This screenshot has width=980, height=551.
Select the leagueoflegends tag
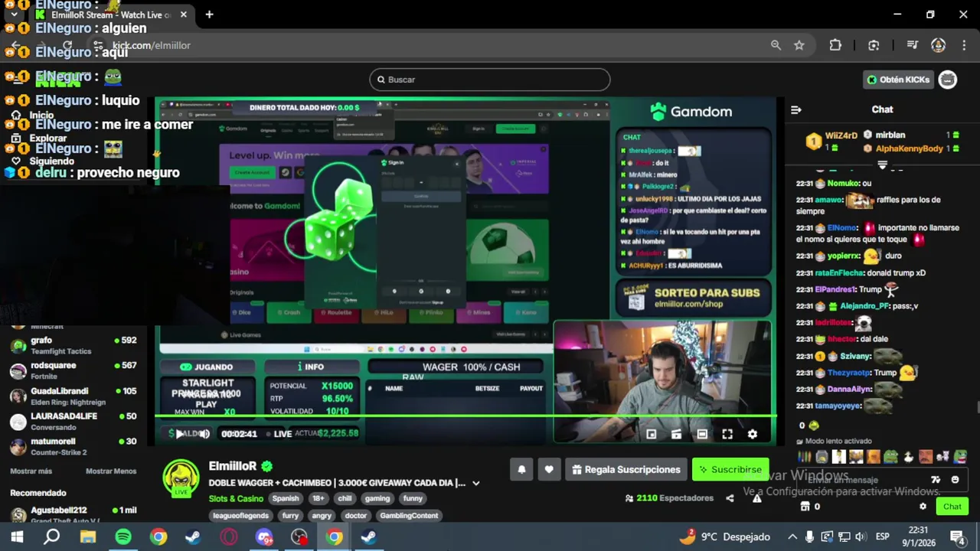tap(240, 516)
